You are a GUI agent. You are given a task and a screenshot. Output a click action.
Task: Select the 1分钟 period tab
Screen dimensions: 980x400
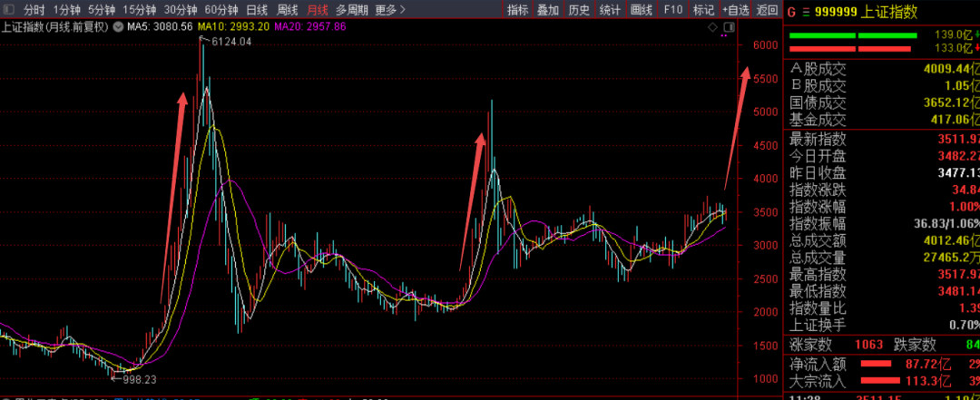(x=66, y=10)
